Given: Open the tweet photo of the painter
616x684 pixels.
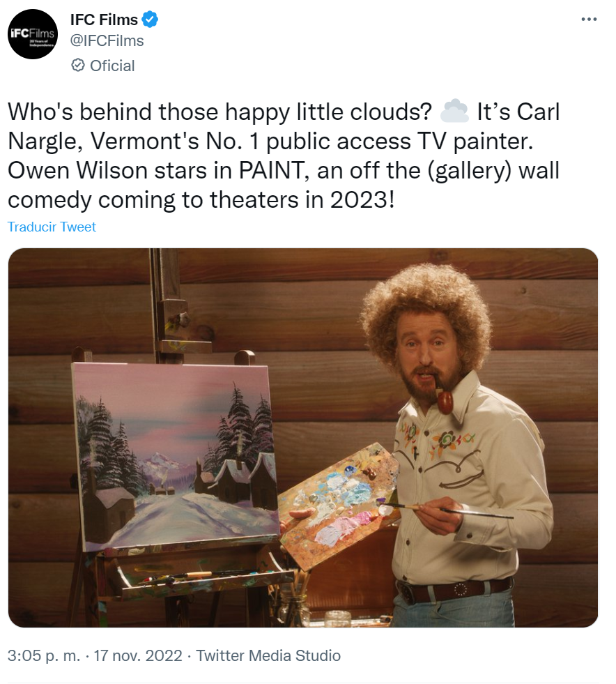Looking at the screenshot, I should (x=303, y=438).
